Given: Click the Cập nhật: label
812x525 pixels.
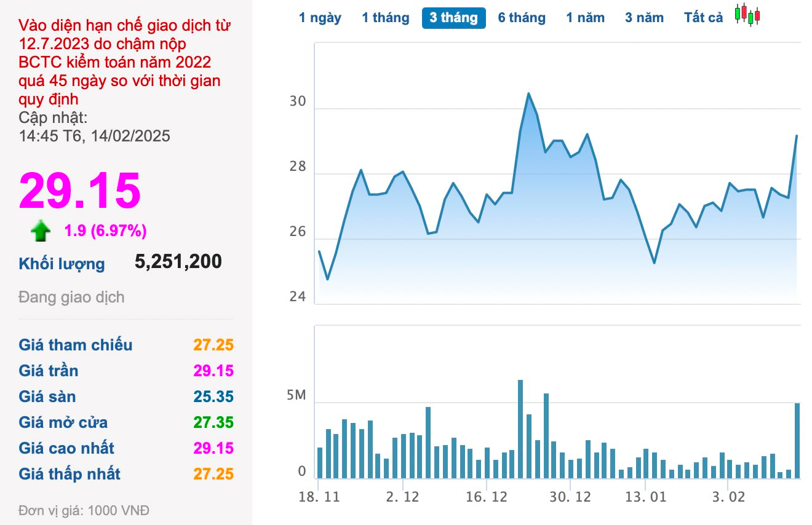Looking at the screenshot, I should click(x=53, y=117).
